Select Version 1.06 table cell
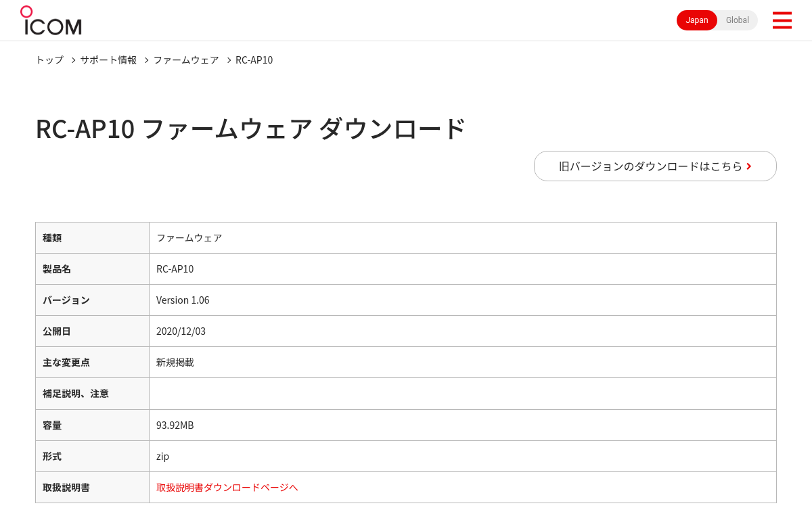This screenshot has width=812, height=512. coord(463,300)
